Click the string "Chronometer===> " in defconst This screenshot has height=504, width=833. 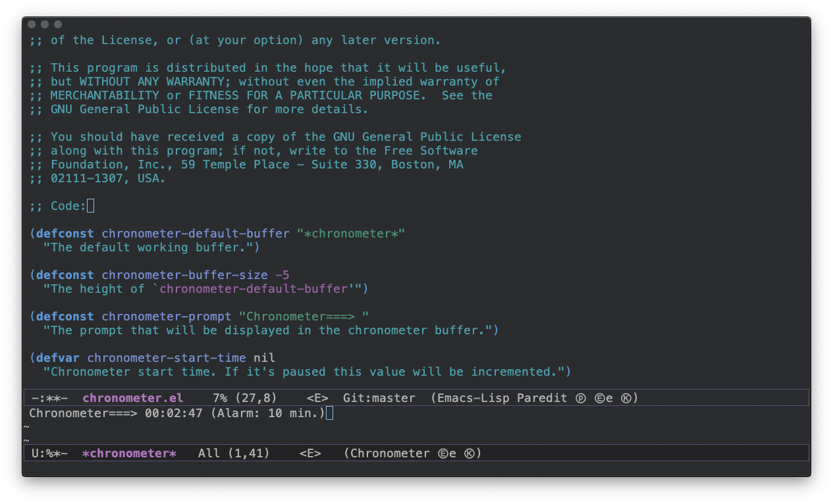[304, 316]
